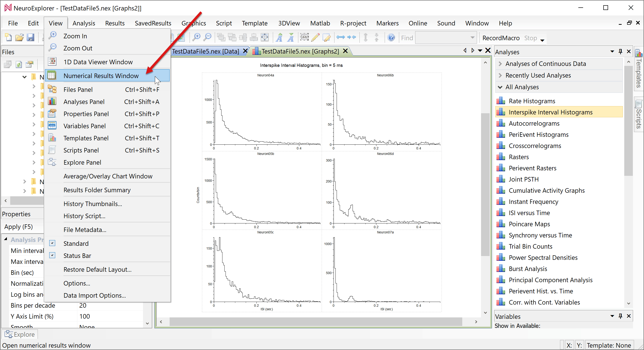Click the vertical stretch arrow toolbar icon

[365, 38]
